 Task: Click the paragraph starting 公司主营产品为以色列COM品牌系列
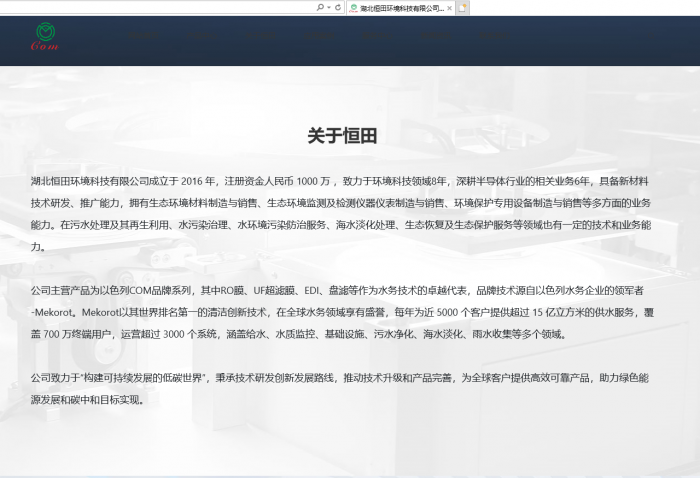coord(342,312)
